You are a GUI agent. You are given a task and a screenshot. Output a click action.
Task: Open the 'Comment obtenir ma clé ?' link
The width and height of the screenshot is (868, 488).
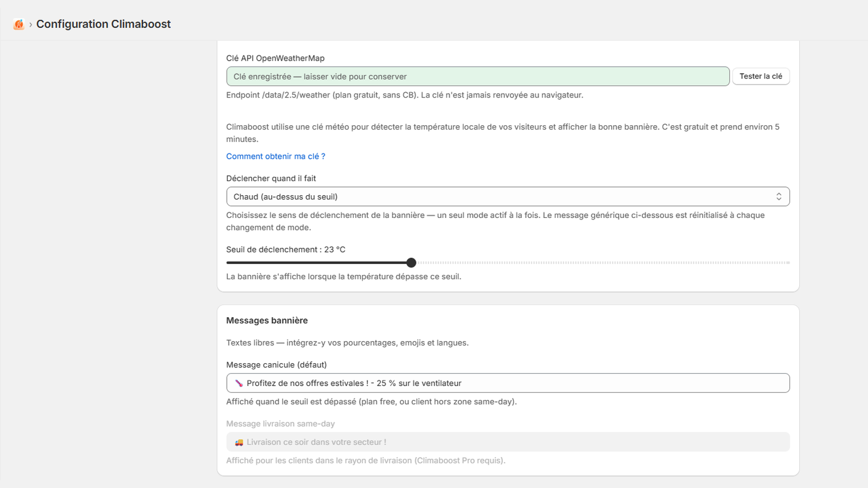click(x=276, y=156)
